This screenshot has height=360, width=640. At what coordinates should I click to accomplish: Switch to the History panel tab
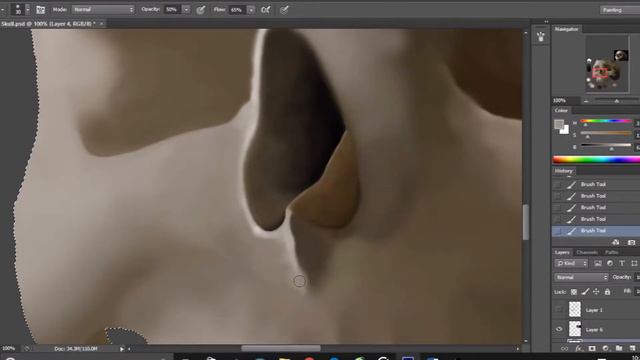pyautogui.click(x=564, y=171)
